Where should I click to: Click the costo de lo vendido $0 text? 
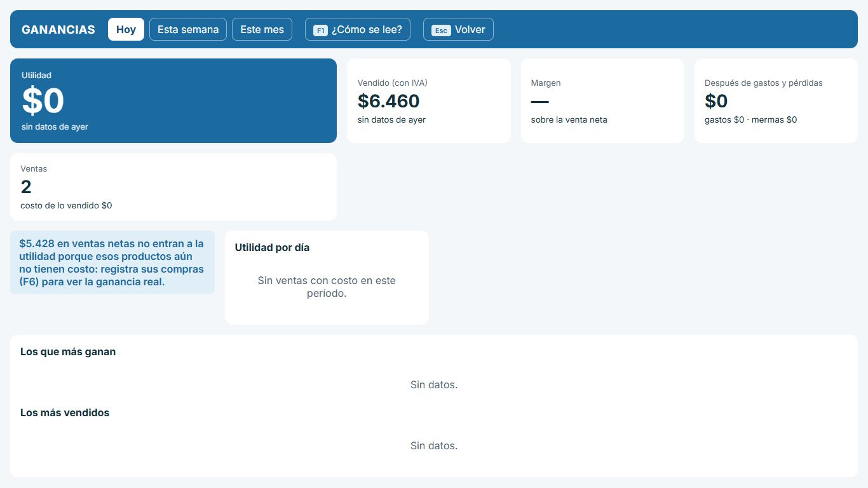pos(66,205)
